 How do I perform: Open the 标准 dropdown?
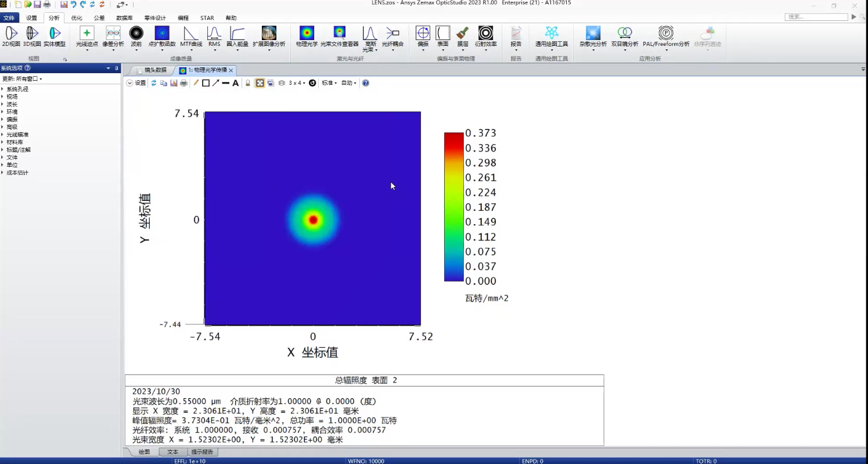pos(329,83)
